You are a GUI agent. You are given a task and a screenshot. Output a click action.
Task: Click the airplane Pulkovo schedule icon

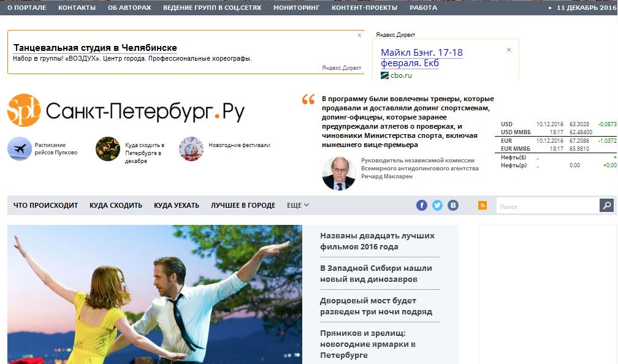[20, 148]
